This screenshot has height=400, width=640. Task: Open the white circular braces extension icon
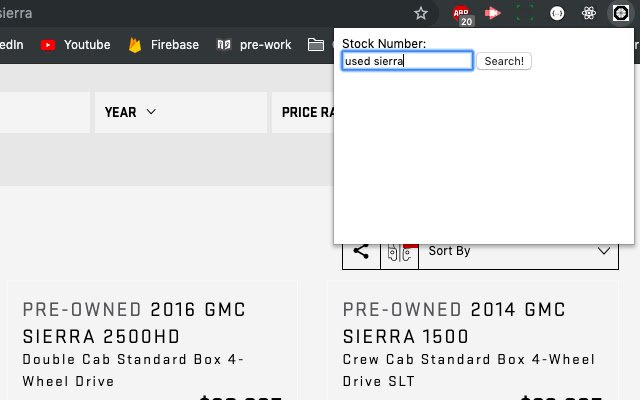(557, 13)
